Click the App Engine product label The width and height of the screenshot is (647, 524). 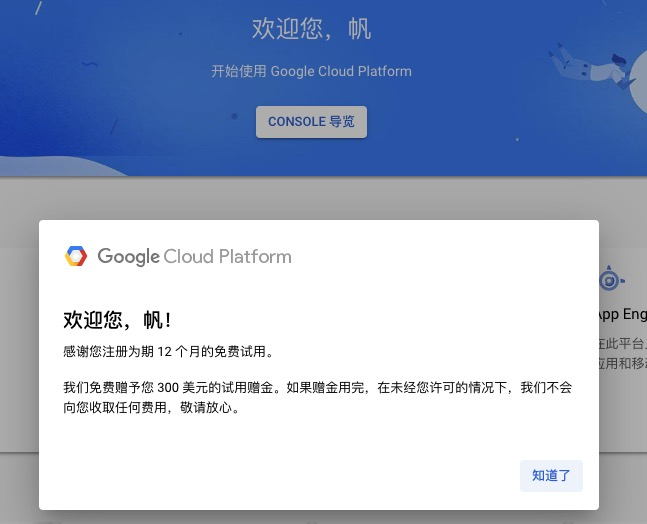pyautogui.click(x=622, y=314)
